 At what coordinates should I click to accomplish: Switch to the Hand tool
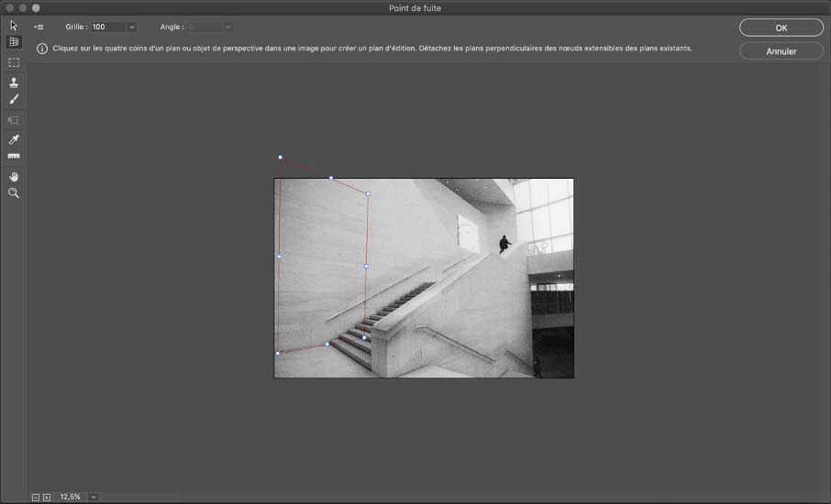coord(14,176)
